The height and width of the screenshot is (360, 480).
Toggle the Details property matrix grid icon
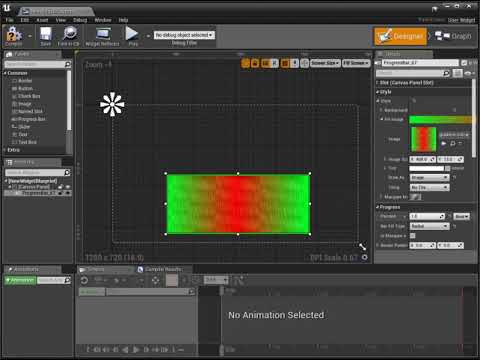coord(458,73)
